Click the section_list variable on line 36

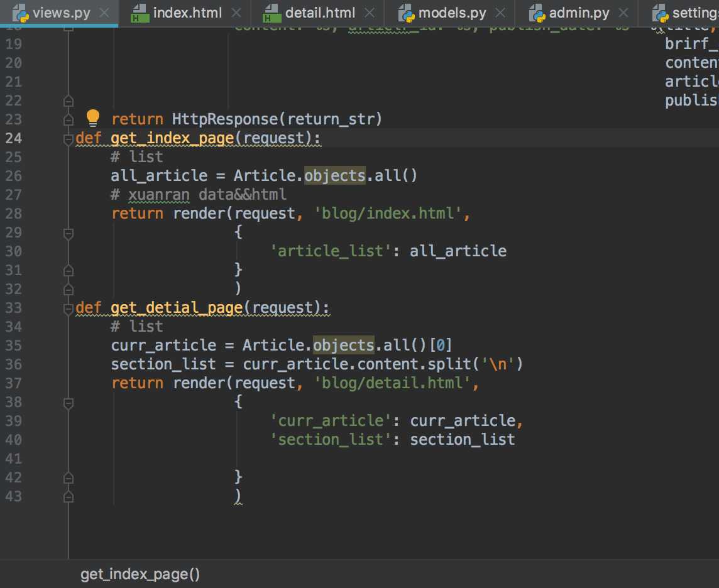pyautogui.click(x=163, y=364)
